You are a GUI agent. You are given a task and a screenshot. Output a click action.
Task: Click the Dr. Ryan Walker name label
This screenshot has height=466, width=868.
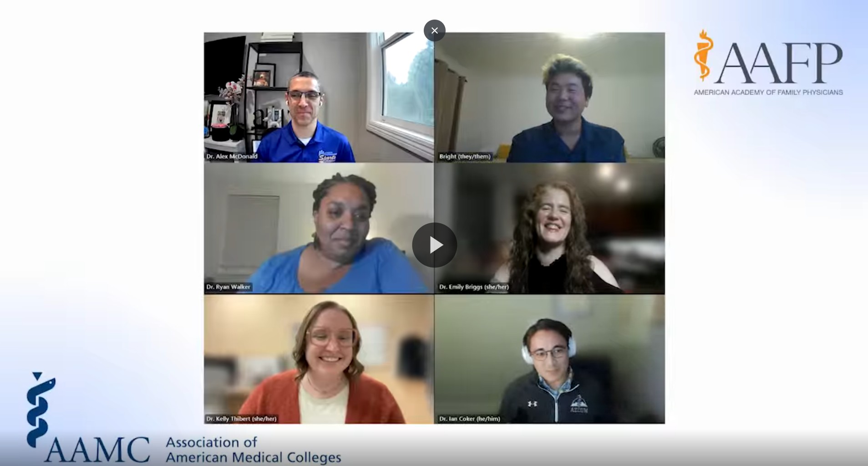(x=228, y=287)
